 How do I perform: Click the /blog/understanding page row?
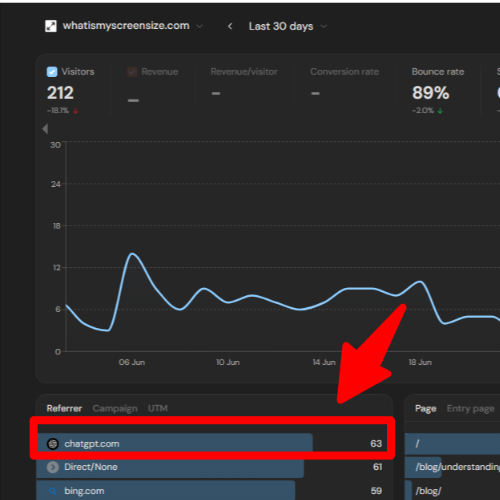coord(452,467)
